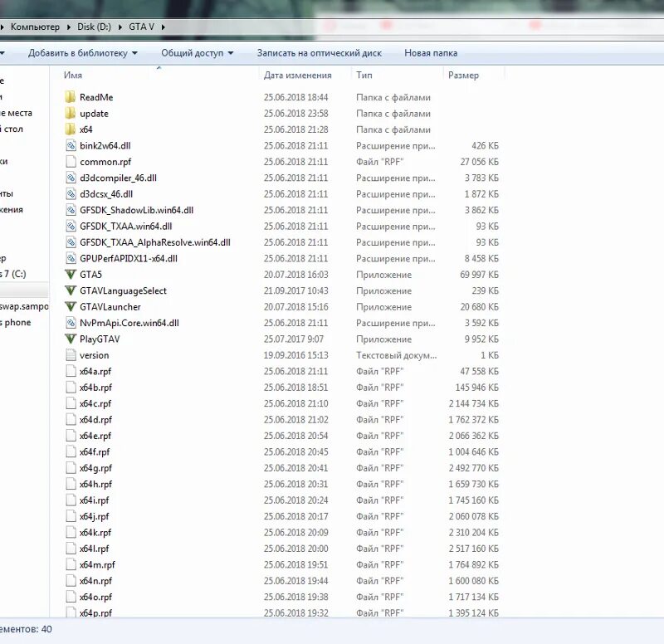The height and width of the screenshot is (644, 664).
Task: Navigate to Disk (D:) breadcrumb
Action: point(94,27)
